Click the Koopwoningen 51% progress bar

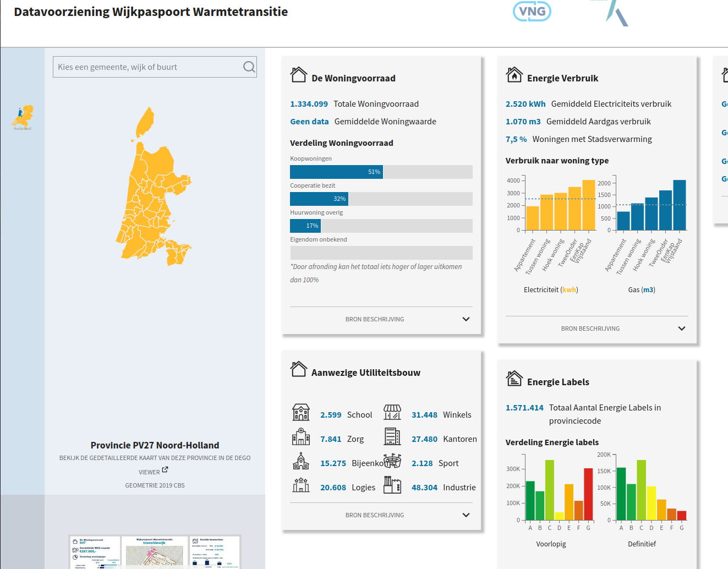click(336, 172)
